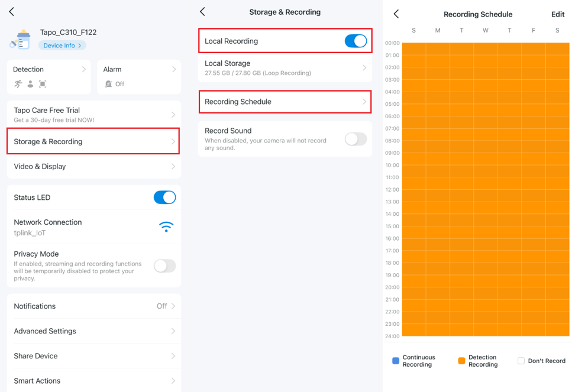Tap the area detection frame icon
The image size is (572, 392).
pyautogui.click(x=43, y=84)
